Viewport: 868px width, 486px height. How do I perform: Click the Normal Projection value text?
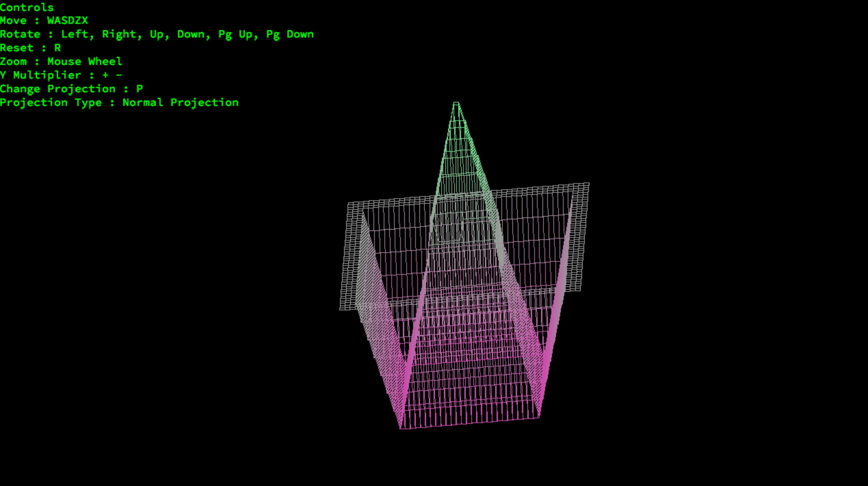180,103
